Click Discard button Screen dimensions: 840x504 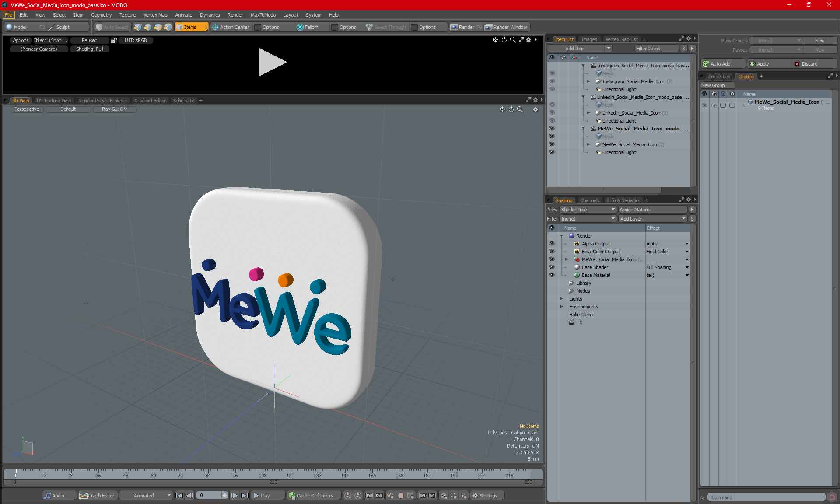click(x=815, y=64)
